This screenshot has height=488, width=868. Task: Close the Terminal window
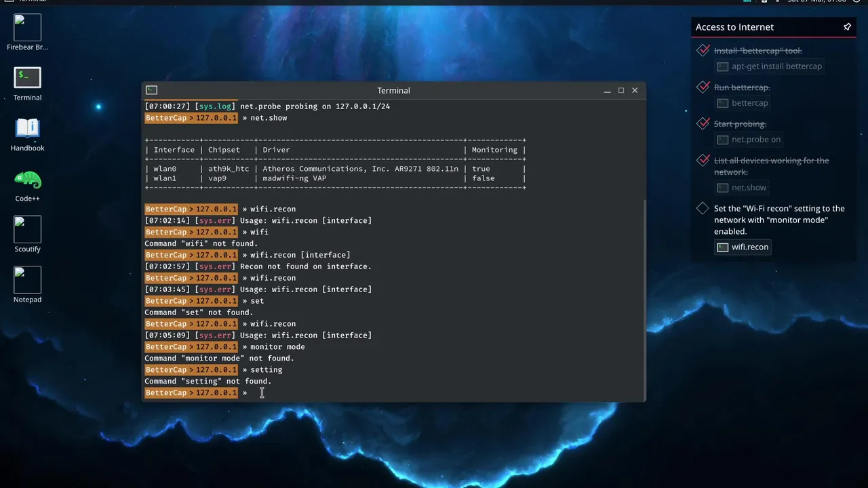click(x=635, y=90)
